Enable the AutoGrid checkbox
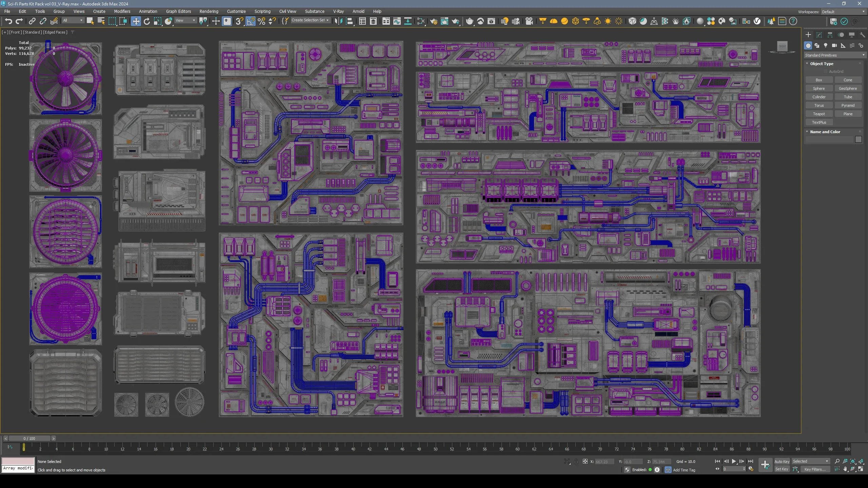 pyautogui.click(x=826, y=72)
